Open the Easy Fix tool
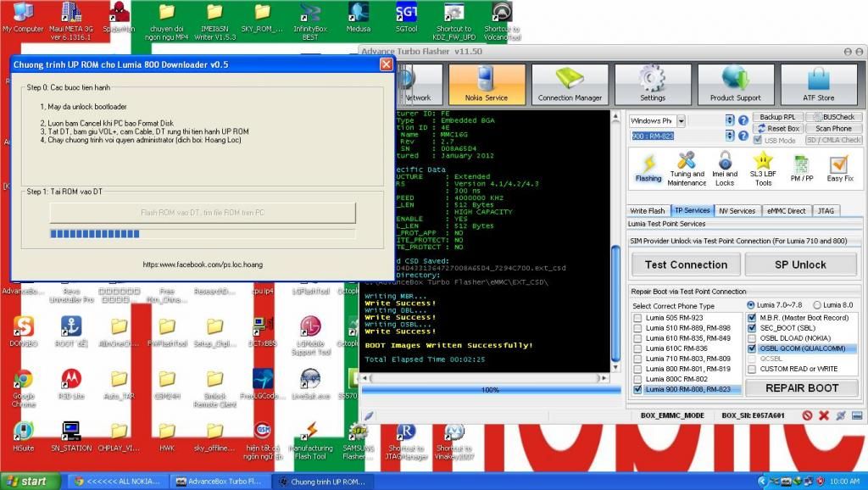Viewport: 868px width, 490px height. [840, 169]
